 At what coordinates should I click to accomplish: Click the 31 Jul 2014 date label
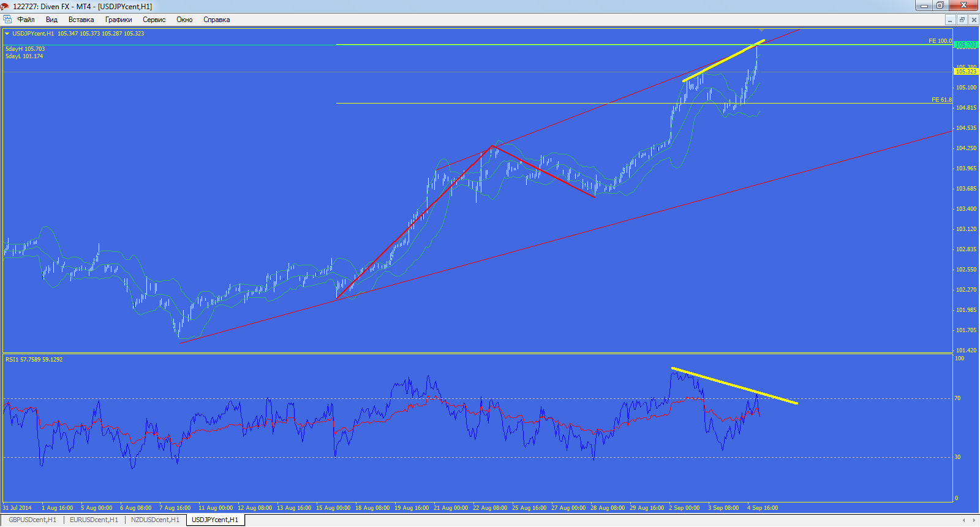point(17,508)
